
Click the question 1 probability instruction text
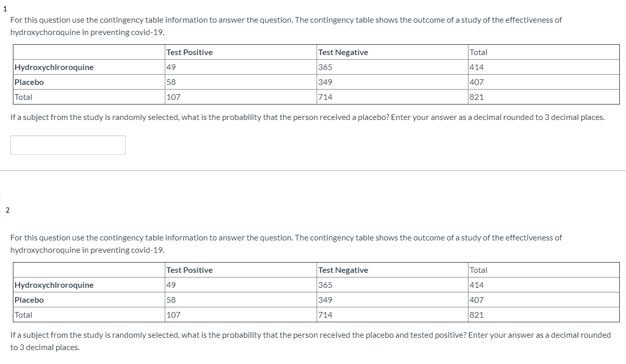pyautogui.click(x=307, y=117)
